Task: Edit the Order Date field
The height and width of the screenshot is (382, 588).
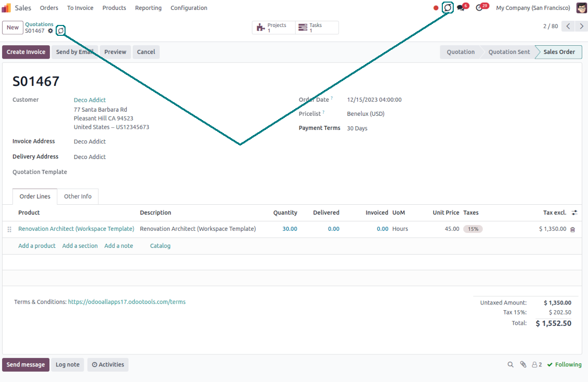Action: click(374, 100)
